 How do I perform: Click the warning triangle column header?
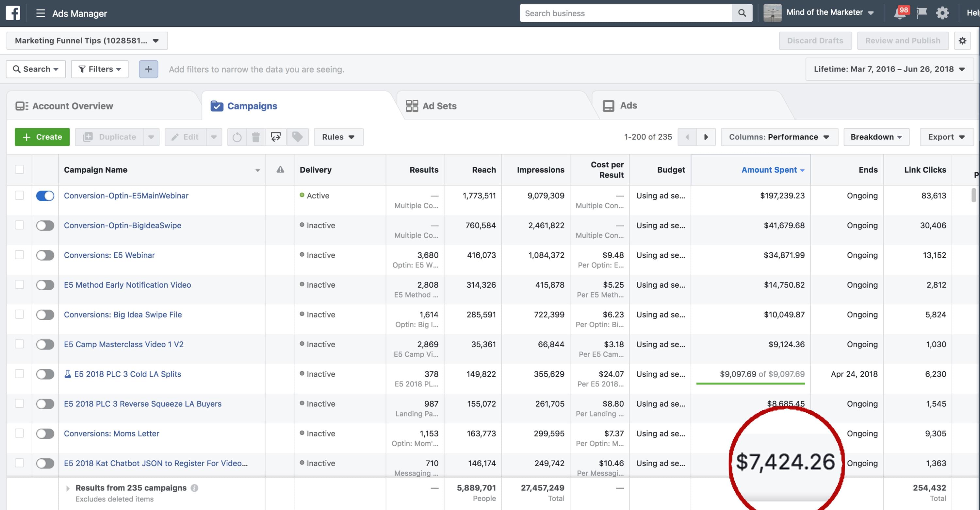pos(280,169)
